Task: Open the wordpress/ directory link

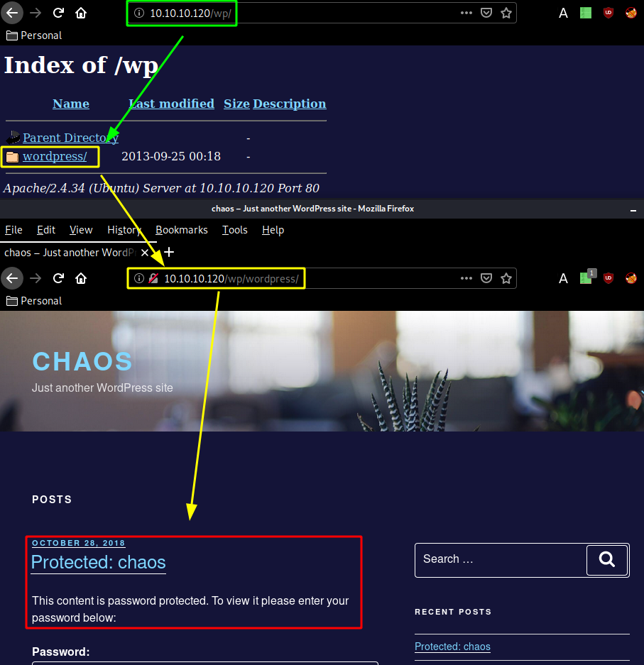Action: pyautogui.click(x=55, y=157)
